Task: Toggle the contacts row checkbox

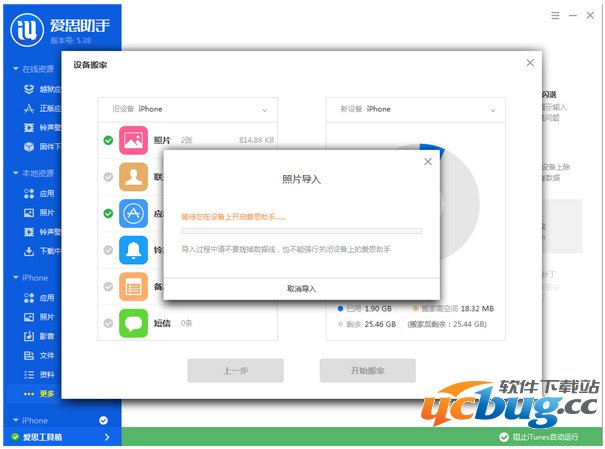Action: (108, 177)
